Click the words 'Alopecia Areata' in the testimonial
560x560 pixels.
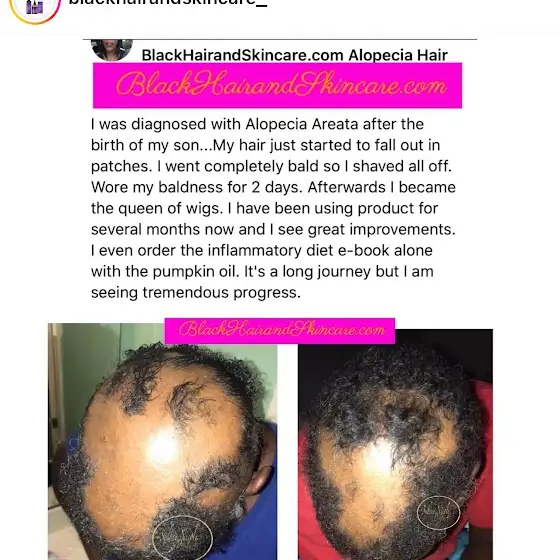coord(301,124)
